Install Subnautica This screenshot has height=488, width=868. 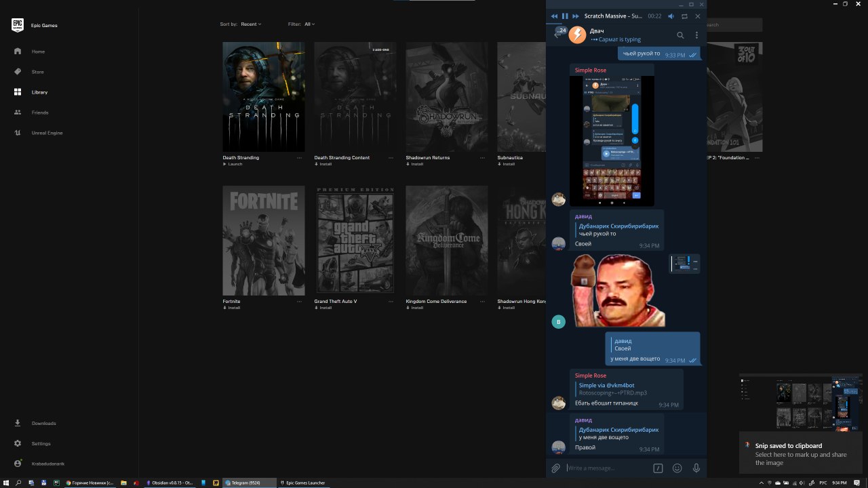click(506, 164)
